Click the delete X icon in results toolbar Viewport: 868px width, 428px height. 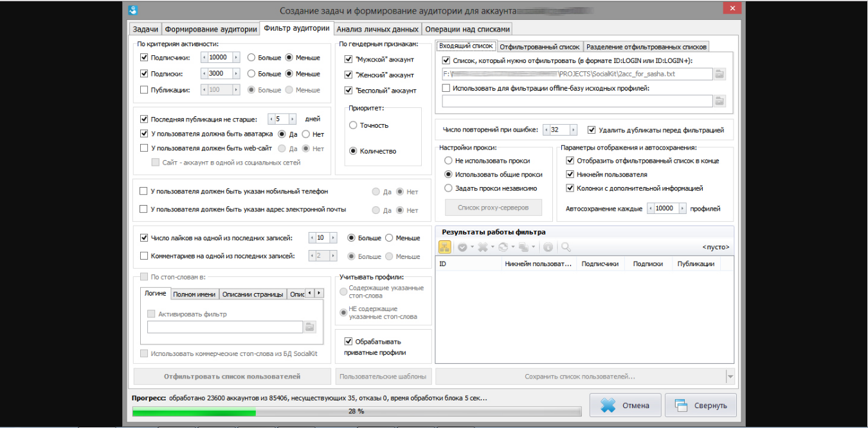coord(483,247)
